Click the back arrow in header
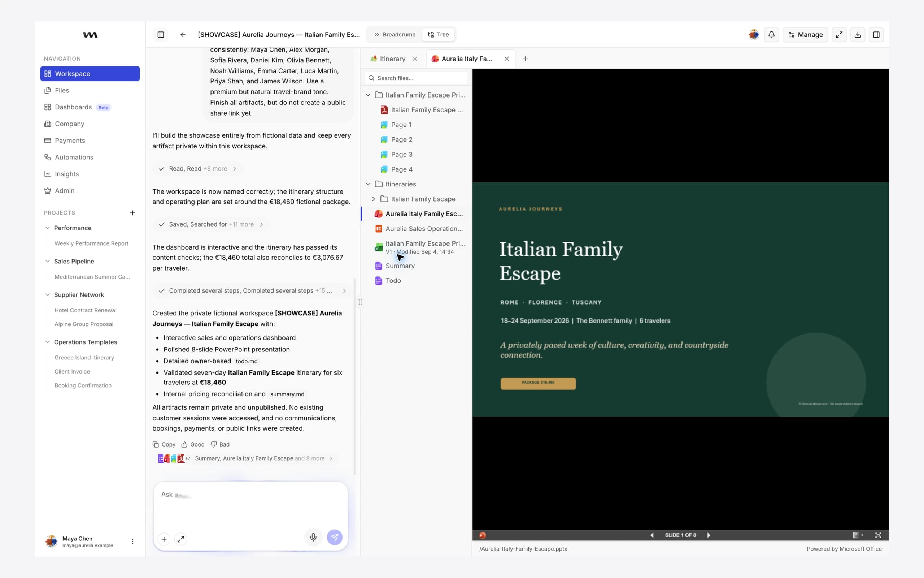Screen dimensions: 924x578 (183, 35)
